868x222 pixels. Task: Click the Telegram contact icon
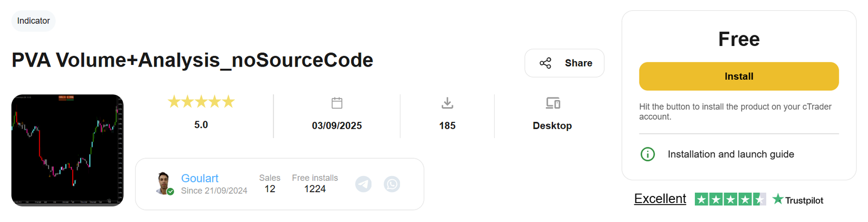pos(363,184)
